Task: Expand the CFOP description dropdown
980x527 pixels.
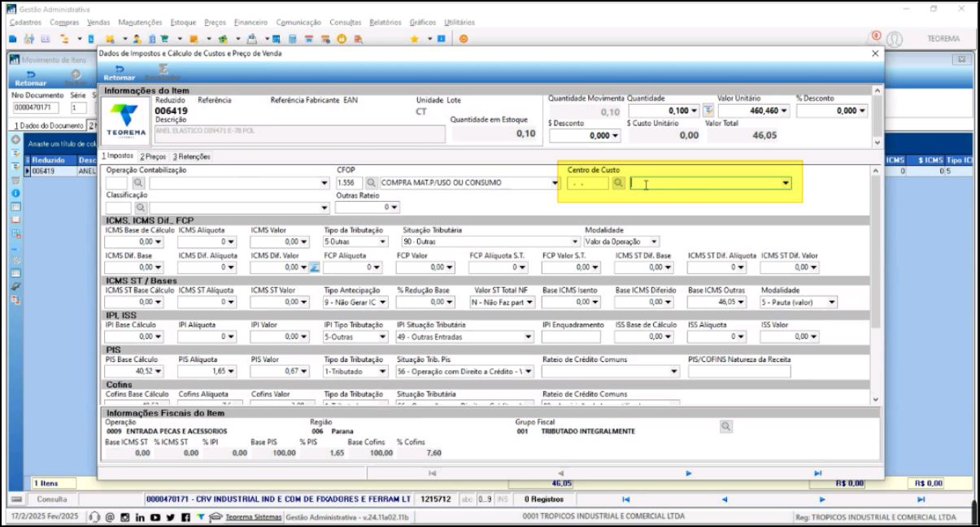Action: tap(555, 184)
